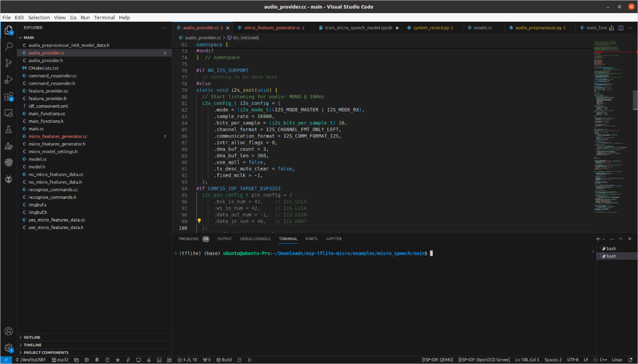The width and height of the screenshot is (638, 364).
Task: Click the ESP-IDF Build button
Action: click(224, 360)
